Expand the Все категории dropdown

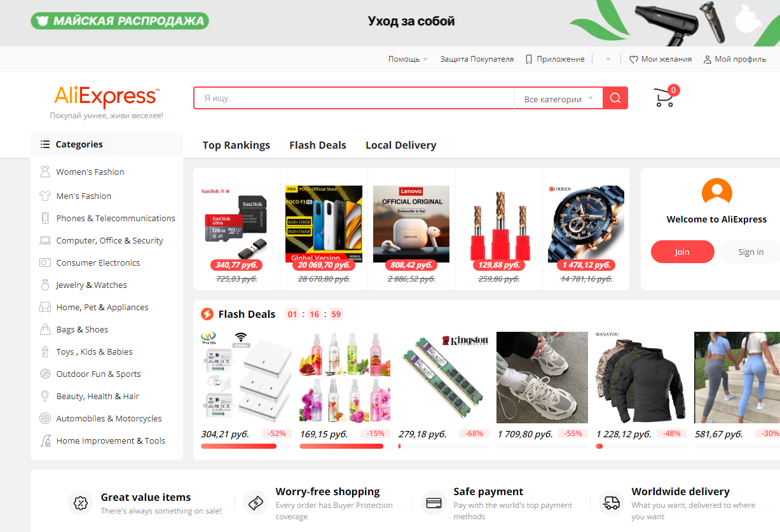(558, 99)
